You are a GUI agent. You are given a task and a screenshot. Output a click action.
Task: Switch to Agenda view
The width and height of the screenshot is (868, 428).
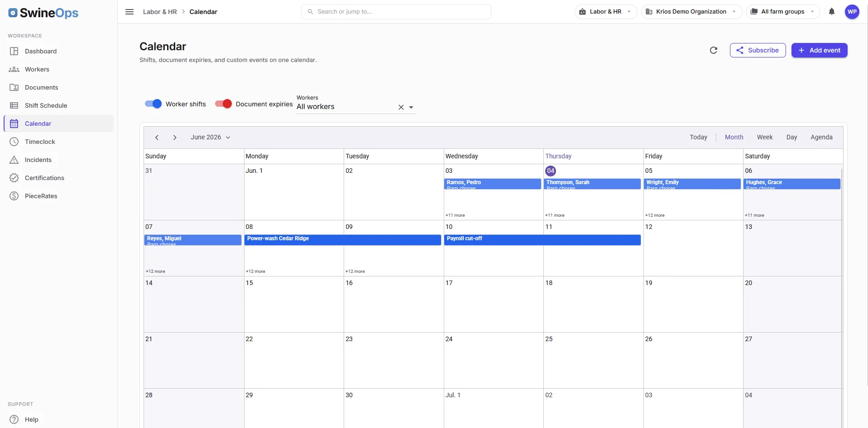(821, 138)
